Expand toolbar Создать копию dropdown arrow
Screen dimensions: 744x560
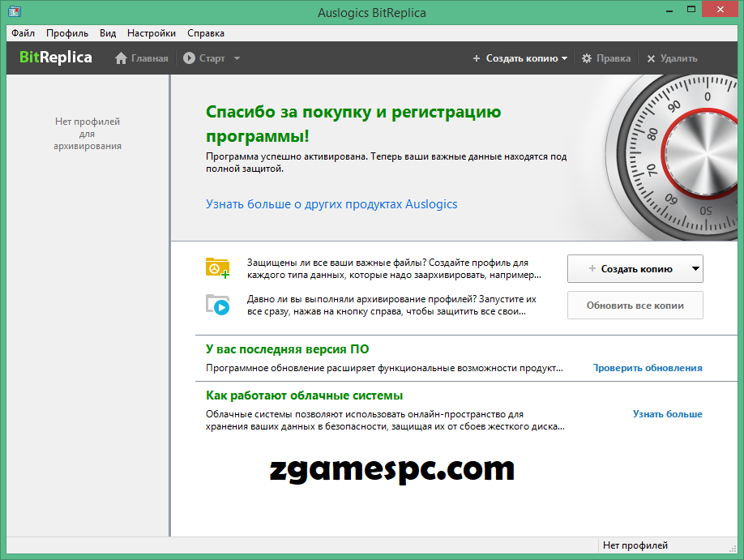tap(564, 58)
